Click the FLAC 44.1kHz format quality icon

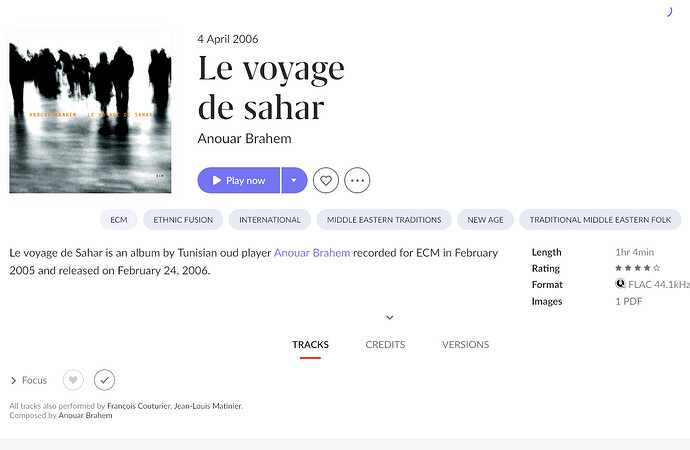pyautogui.click(x=620, y=284)
